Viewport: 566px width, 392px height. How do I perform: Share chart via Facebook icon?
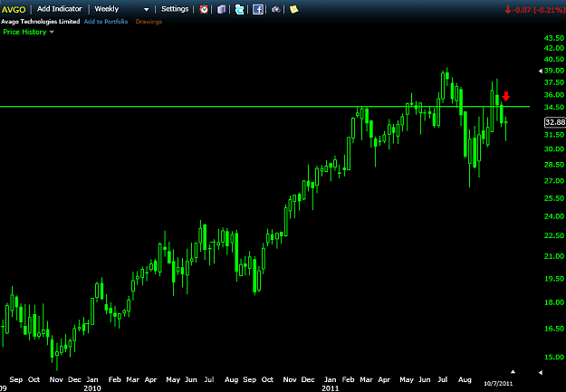coord(258,9)
